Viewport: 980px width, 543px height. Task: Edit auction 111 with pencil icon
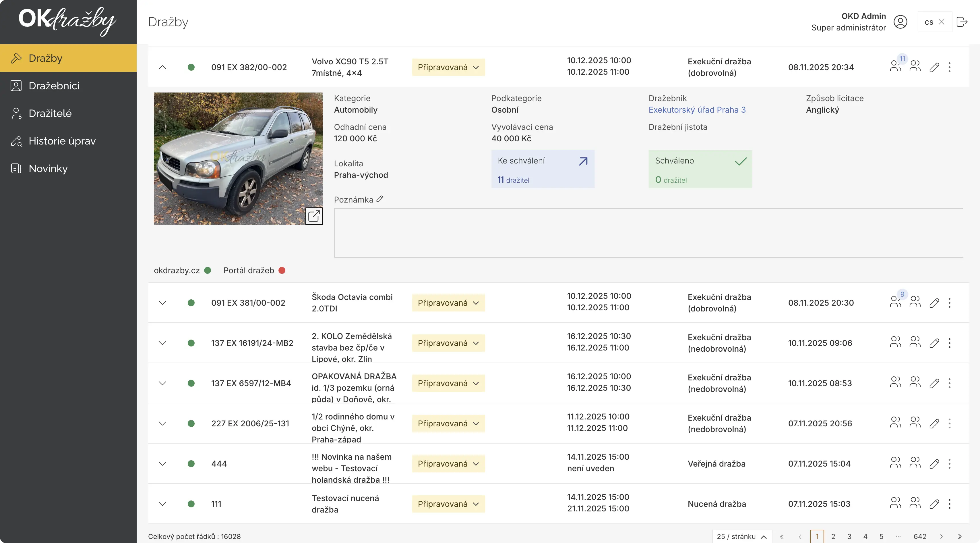coord(934,504)
